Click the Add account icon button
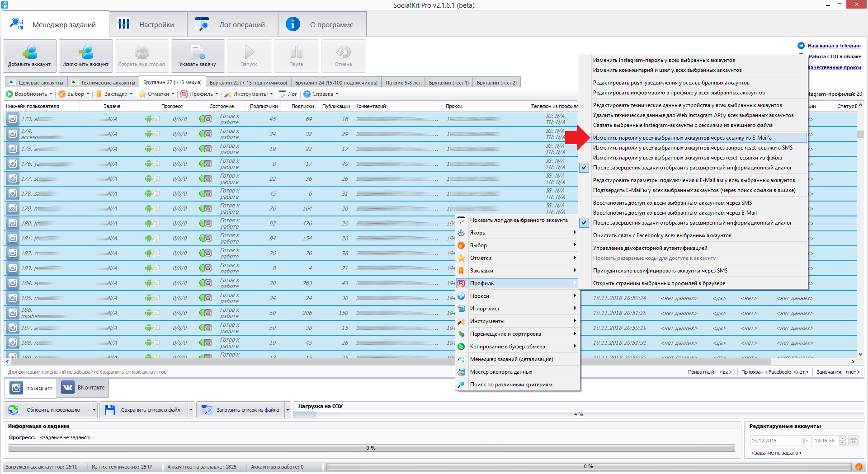Image resolution: width=868 pixels, height=474 pixels. pos(30,56)
